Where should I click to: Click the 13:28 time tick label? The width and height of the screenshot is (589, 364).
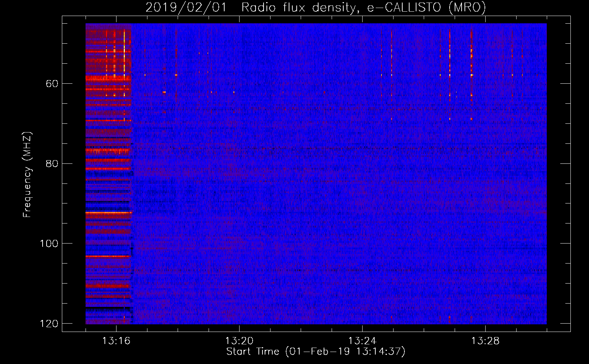tap(485, 341)
